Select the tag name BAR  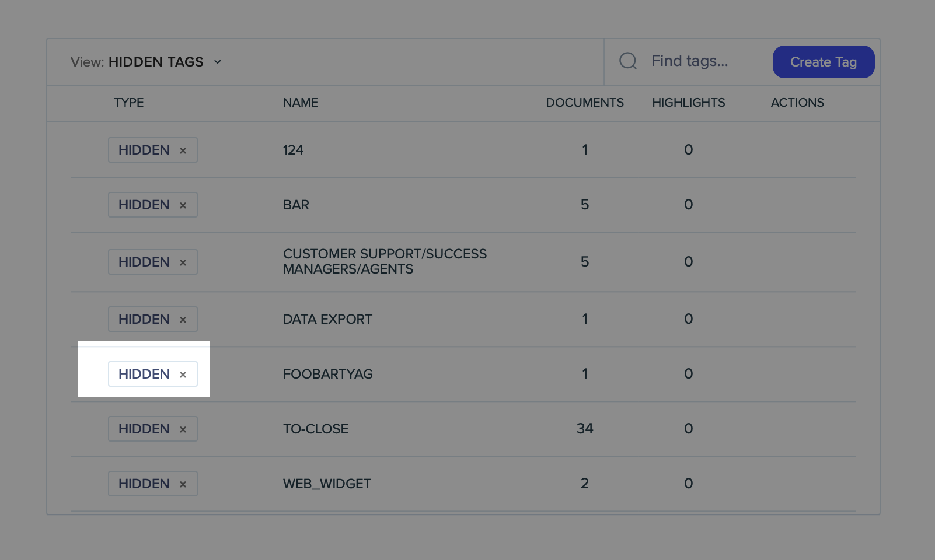click(x=296, y=205)
